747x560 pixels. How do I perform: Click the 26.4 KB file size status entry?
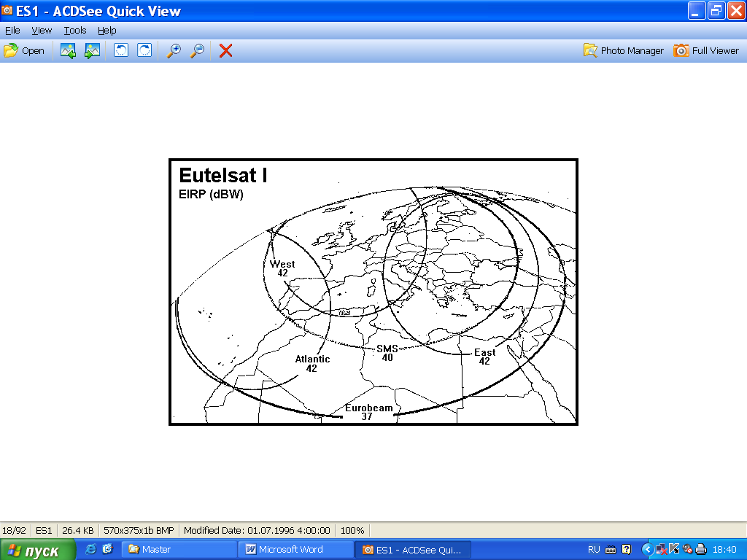[x=77, y=531]
